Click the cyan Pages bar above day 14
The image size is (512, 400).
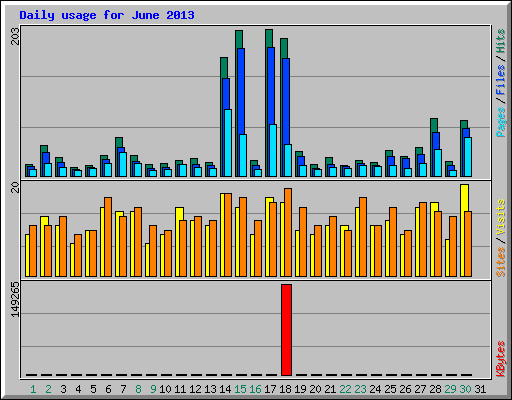pyautogui.click(x=228, y=143)
